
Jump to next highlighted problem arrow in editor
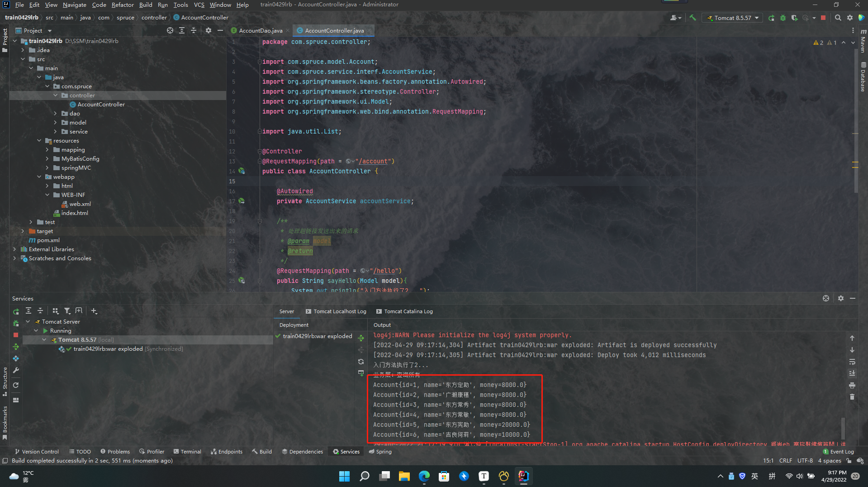(x=853, y=43)
